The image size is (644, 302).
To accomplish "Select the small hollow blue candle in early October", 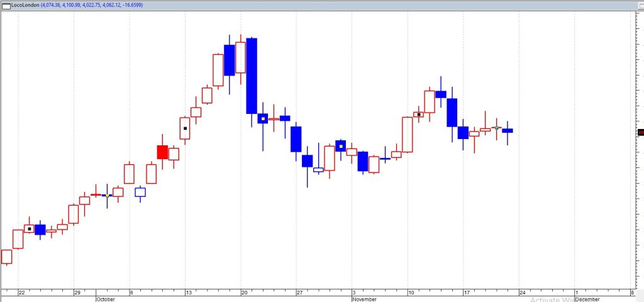I will pos(140,192).
